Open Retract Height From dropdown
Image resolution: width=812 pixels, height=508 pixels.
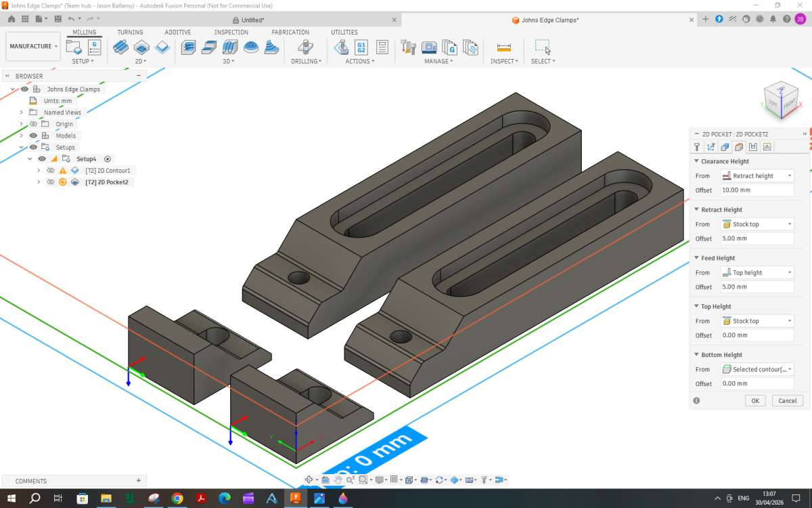pyautogui.click(x=757, y=224)
